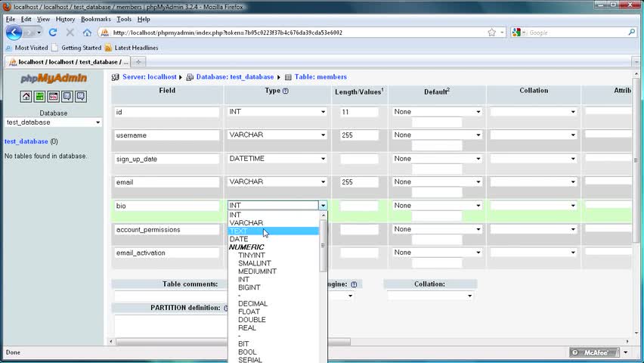Image resolution: width=644 pixels, height=363 pixels.
Task: Reload the page with the refresh icon
Action: click(x=53, y=32)
